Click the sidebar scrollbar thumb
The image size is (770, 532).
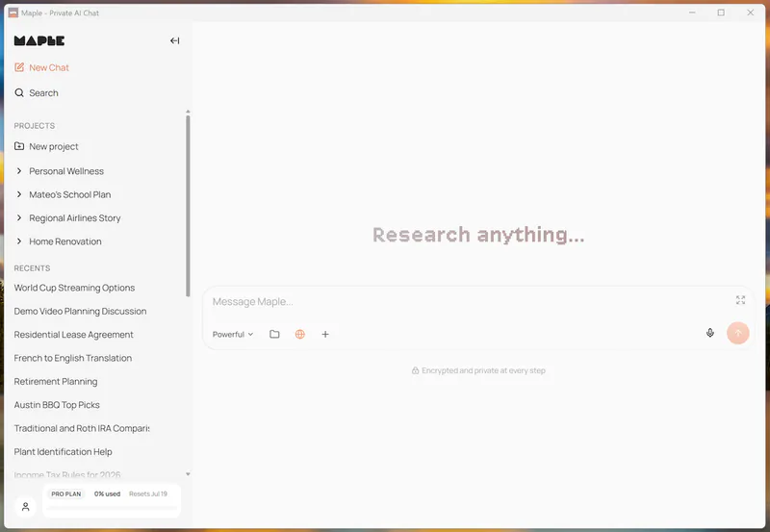coord(188,206)
